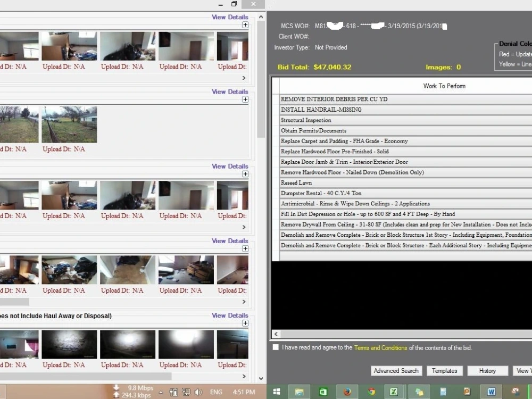Open the Start menu
Viewport: 532px width, 399px height.
pos(277,392)
